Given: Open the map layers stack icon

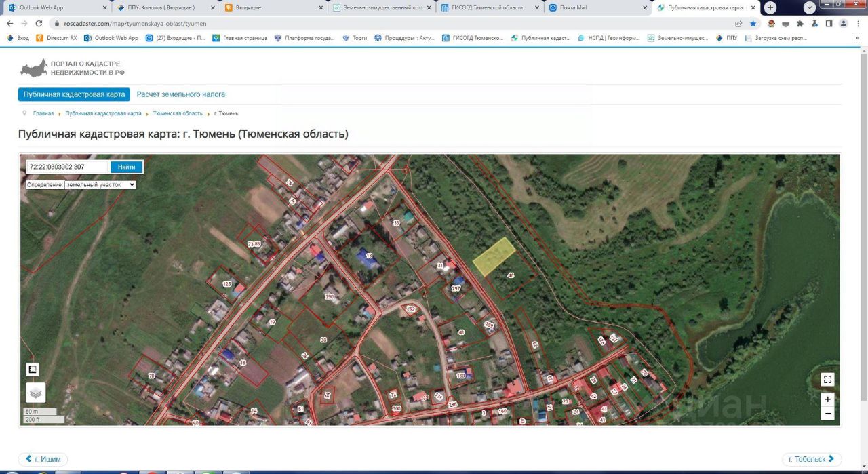Looking at the screenshot, I should [x=35, y=393].
